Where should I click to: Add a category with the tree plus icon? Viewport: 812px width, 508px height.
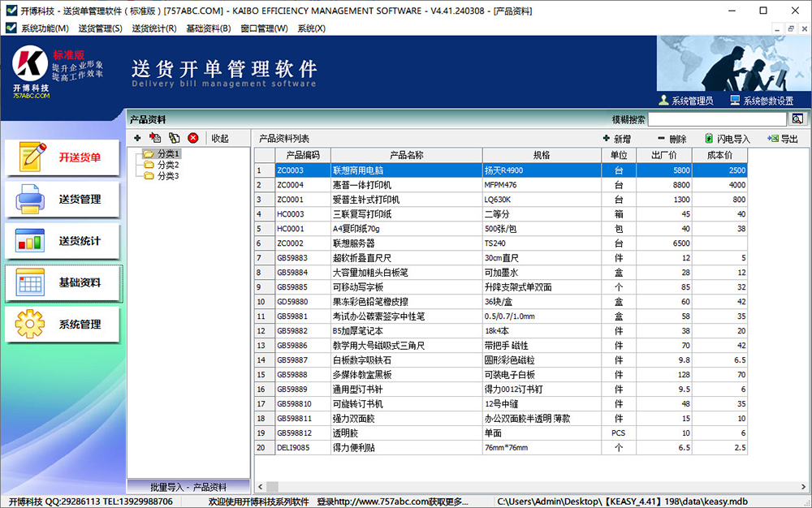click(137, 138)
